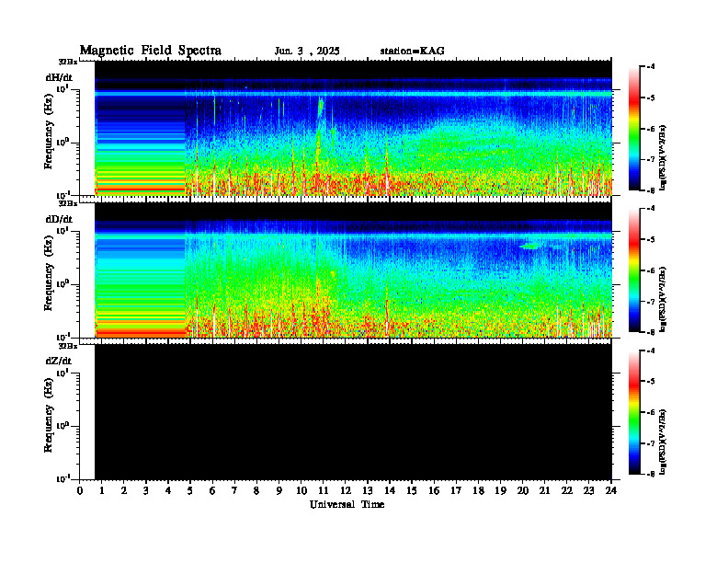Screen dimensions: 728x563
Task: Click the -4 tick on dH/dt color bar
Action: (x=651, y=67)
